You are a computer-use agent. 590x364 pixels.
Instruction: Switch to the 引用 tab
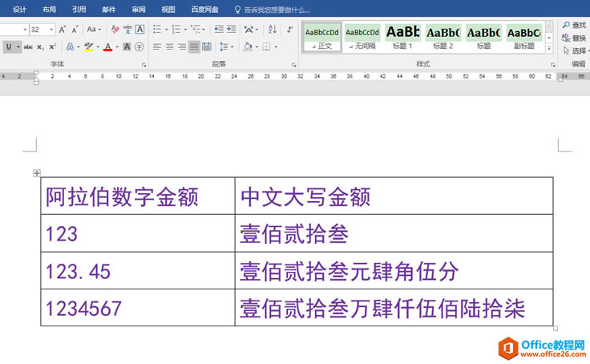pyautogui.click(x=79, y=10)
